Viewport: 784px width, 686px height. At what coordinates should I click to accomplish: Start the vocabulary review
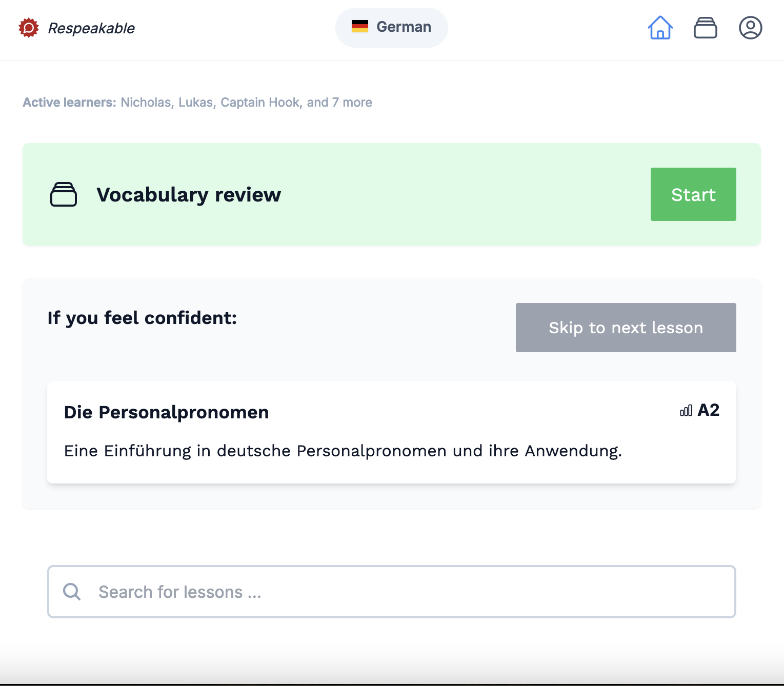click(693, 194)
